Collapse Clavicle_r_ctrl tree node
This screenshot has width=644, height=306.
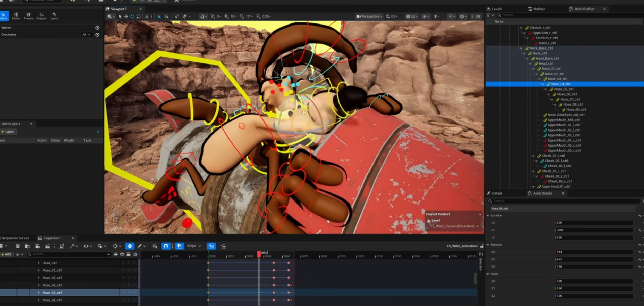521,28
